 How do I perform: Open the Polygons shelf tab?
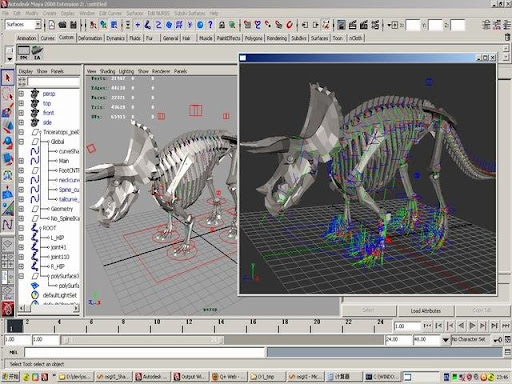pos(253,38)
